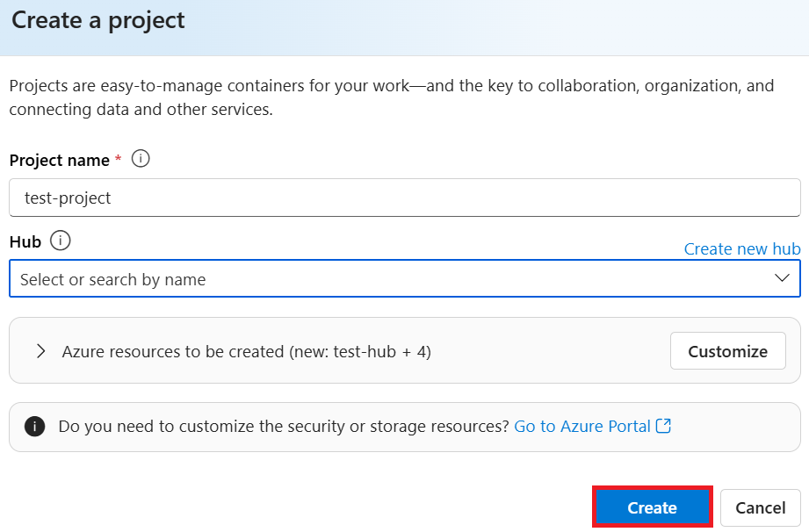Open the Go to Azure Portal link

582,426
